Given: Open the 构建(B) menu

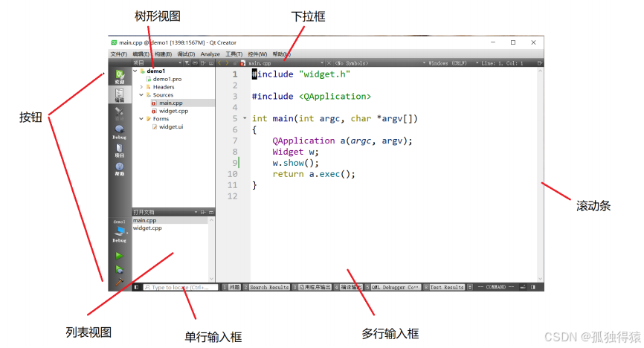Looking at the screenshot, I should point(163,54).
